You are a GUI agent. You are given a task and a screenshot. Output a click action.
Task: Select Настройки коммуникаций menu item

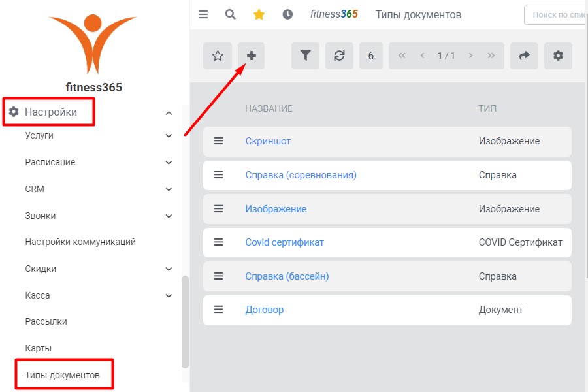80,242
